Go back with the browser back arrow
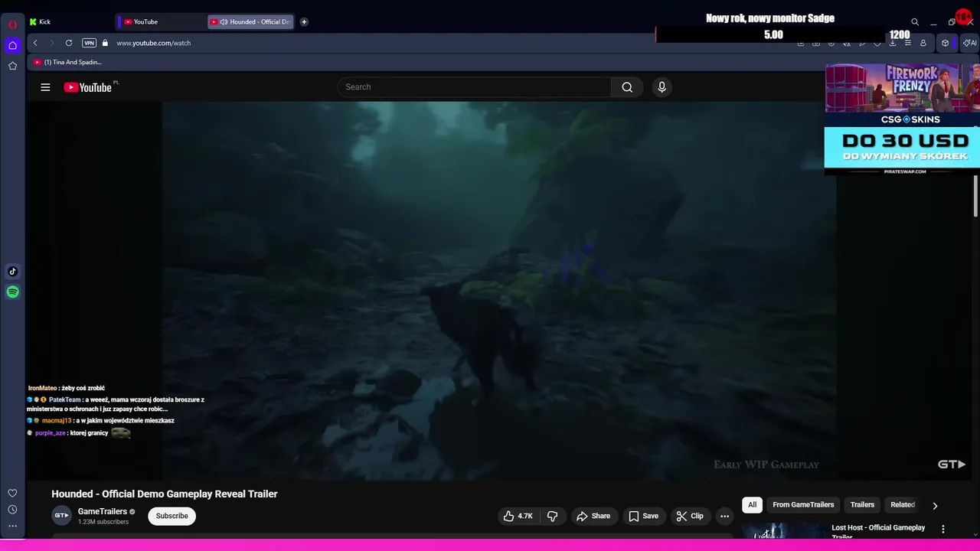980x551 pixels. 35,43
